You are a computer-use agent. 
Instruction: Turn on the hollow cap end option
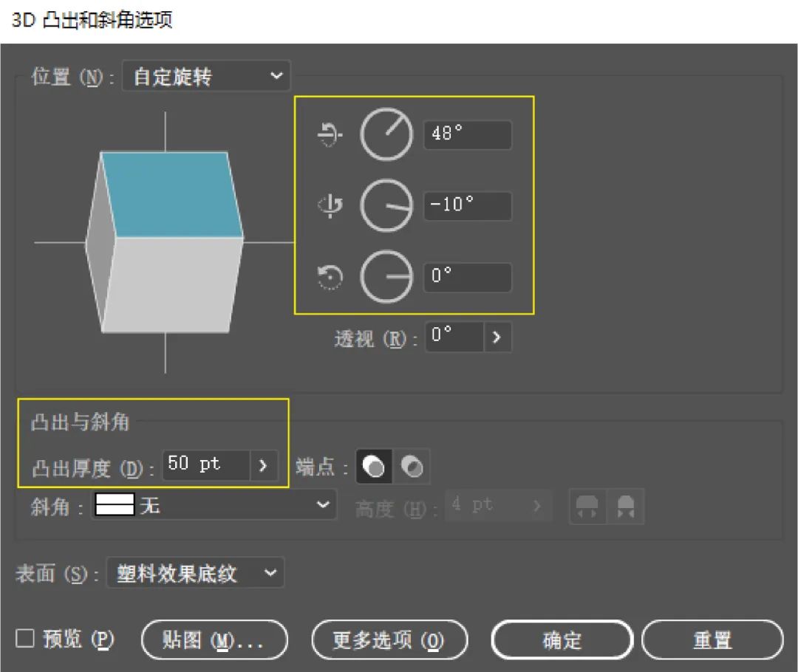[412, 466]
